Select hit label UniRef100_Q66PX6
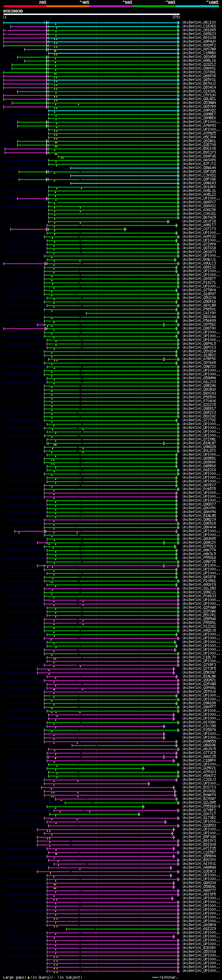222x980 pixels. point(199,76)
